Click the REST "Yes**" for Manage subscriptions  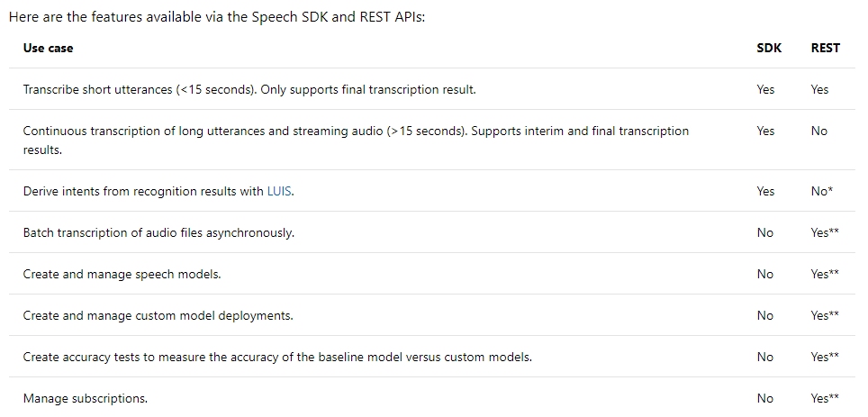[x=825, y=398]
